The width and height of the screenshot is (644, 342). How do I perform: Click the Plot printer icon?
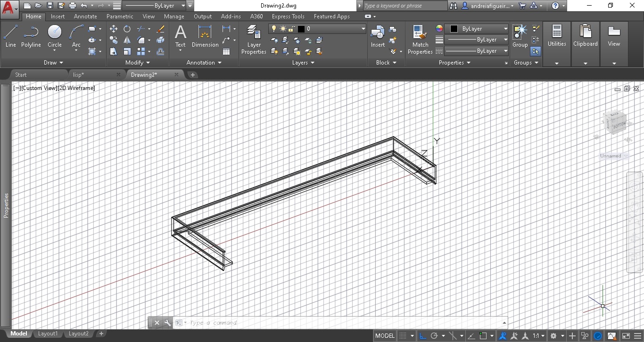[x=72, y=6]
